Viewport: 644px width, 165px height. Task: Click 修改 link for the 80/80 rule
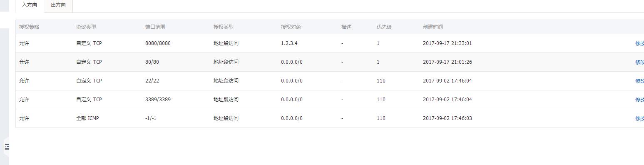click(x=639, y=62)
